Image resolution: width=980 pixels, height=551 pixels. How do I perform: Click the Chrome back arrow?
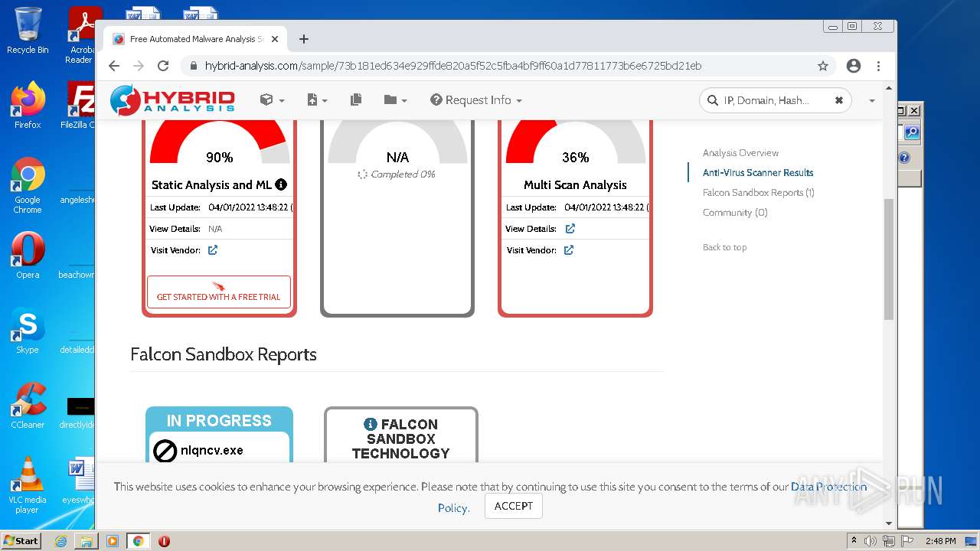tap(114, 66)
